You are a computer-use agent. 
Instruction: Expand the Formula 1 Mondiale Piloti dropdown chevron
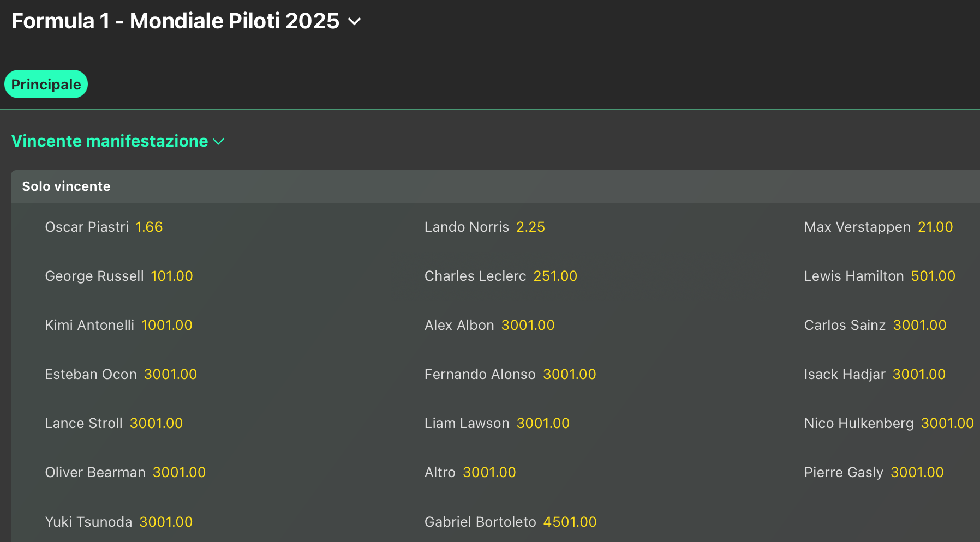355,22
